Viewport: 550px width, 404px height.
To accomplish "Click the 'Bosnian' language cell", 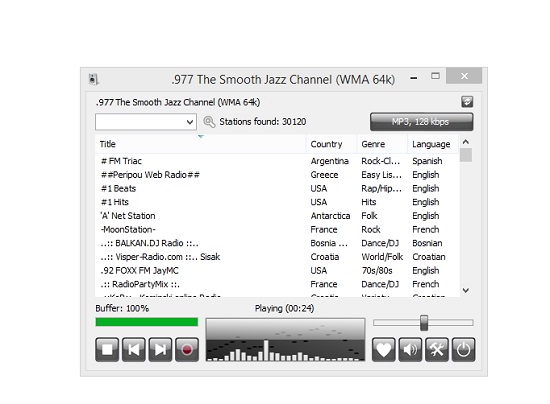I will point(427,243).
